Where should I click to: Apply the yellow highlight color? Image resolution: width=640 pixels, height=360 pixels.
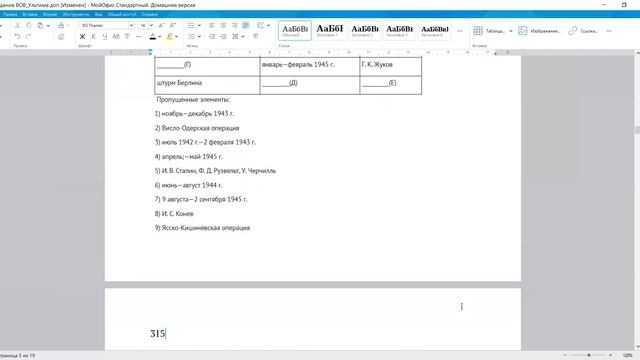pyautogui.click(x=170, y=37)
